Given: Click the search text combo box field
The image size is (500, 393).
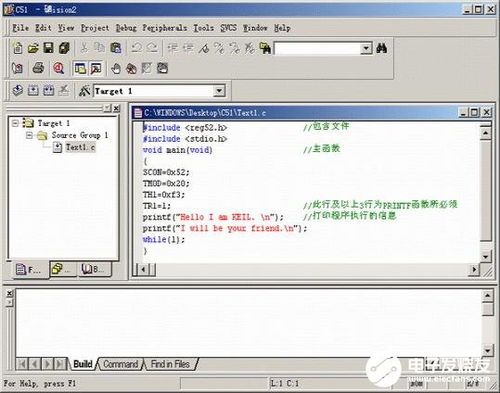Looking at the screenshot, I should [x=317, y=49].
